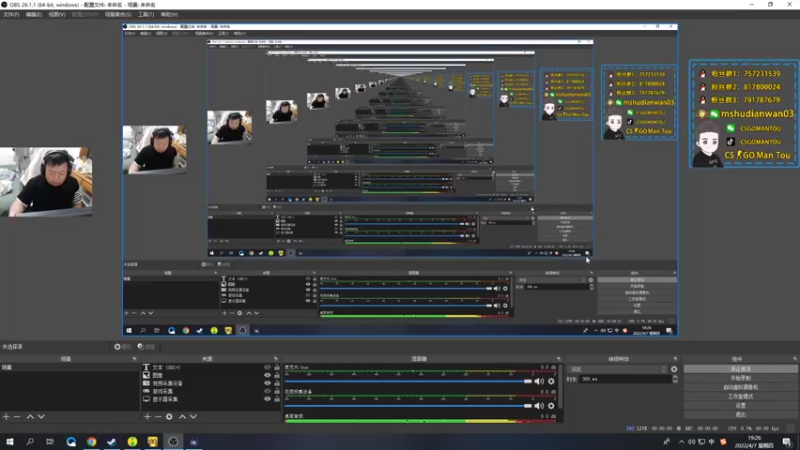The image size is (800, 450).
Task: Open the 文件(F) menu
Action: [11, 14]
